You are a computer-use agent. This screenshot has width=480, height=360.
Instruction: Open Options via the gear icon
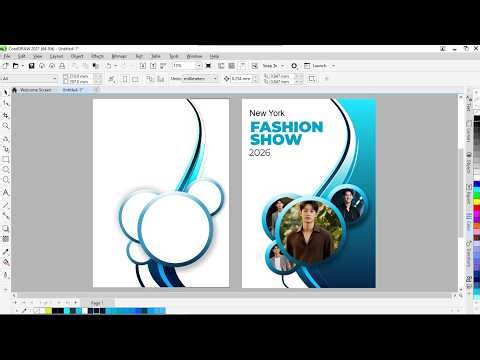pyautogui.click(x=294, y=66)
